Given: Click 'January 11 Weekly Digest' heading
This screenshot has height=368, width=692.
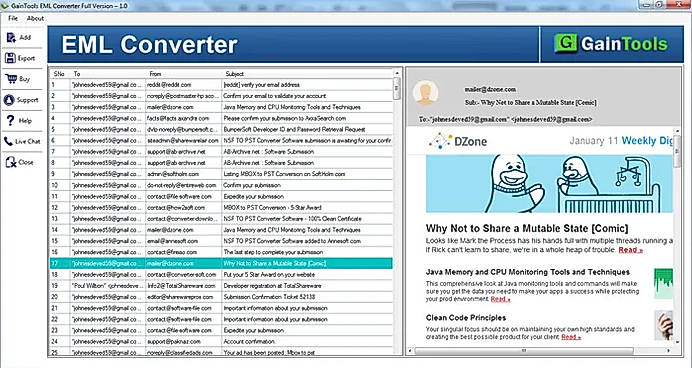Looking at the screenshot, I should coord(621,141).
